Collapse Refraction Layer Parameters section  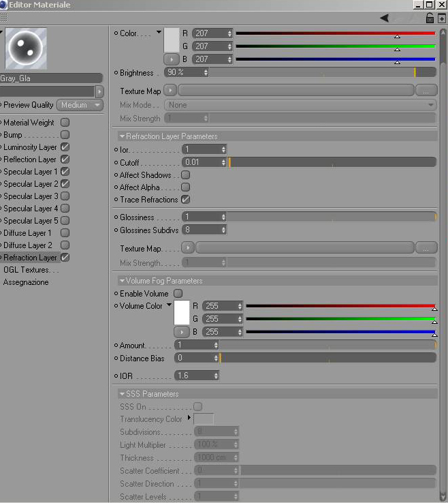click(122, 136)
